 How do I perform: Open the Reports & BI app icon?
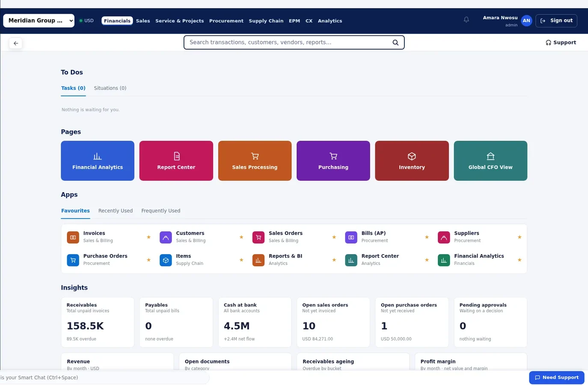click(x=258, y=260)
